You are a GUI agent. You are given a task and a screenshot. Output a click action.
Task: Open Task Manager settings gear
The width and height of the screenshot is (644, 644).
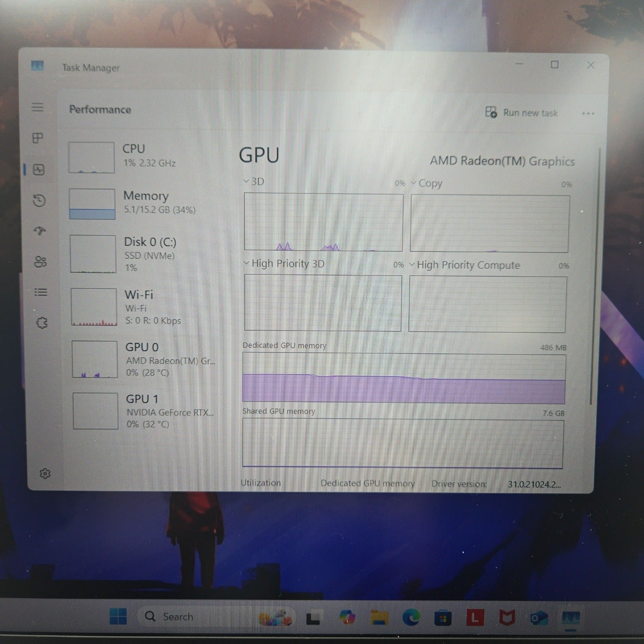(x=45, y=474)
